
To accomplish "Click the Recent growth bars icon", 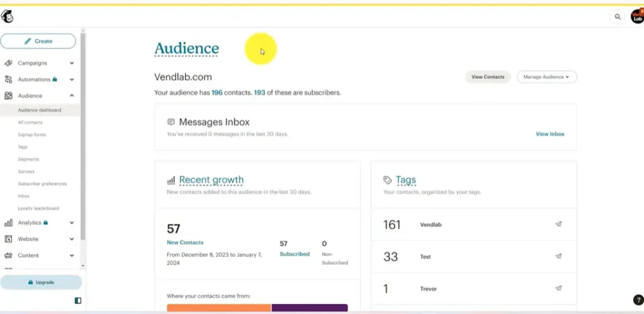I will [x=171, y=181].
